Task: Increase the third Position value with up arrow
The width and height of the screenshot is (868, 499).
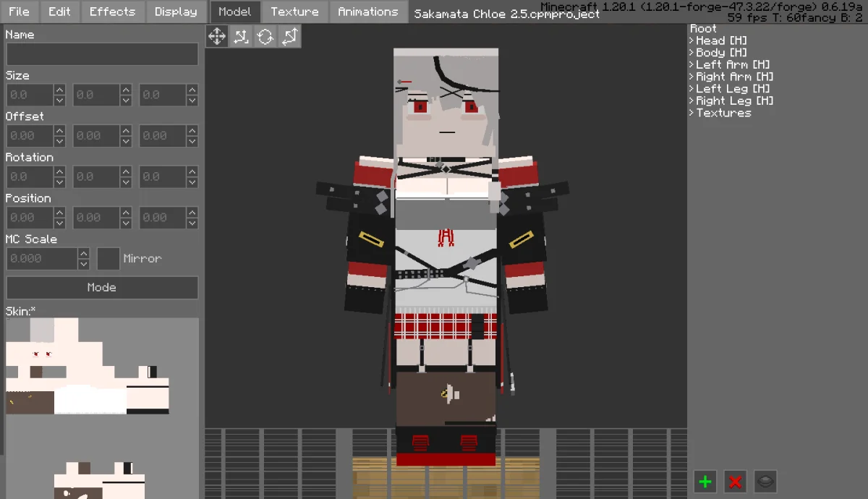Action: point(192,212)
